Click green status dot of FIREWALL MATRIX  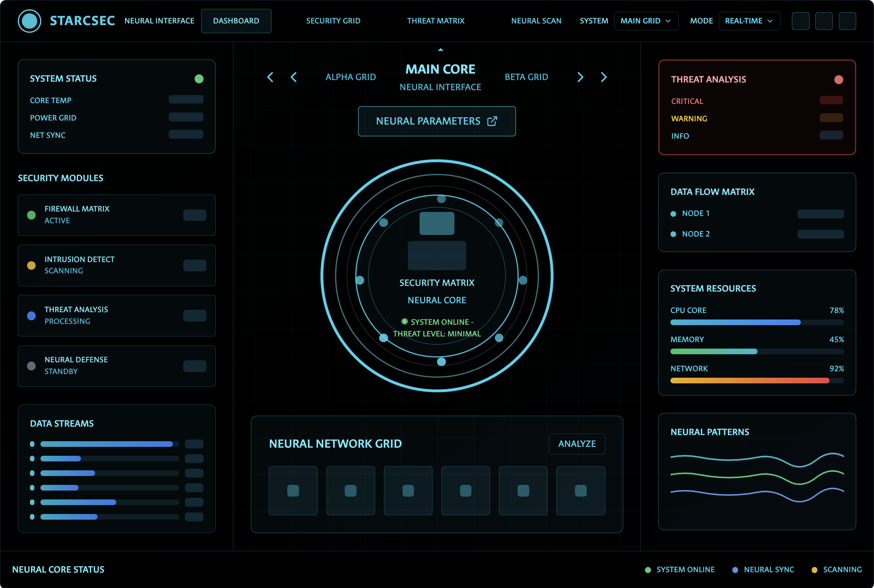click(x=31, y=215)
